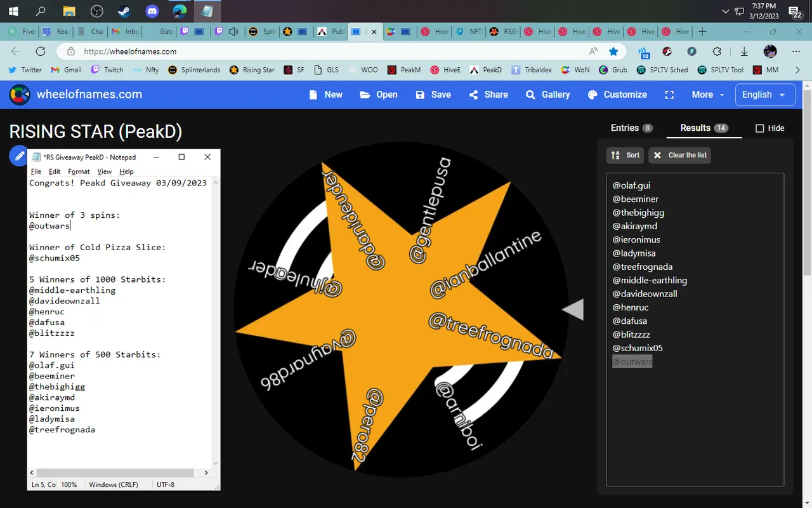This screenshot has width=812, height=508.
Task: Edit the wheel title with pencil icon
Action: point(19,156)
